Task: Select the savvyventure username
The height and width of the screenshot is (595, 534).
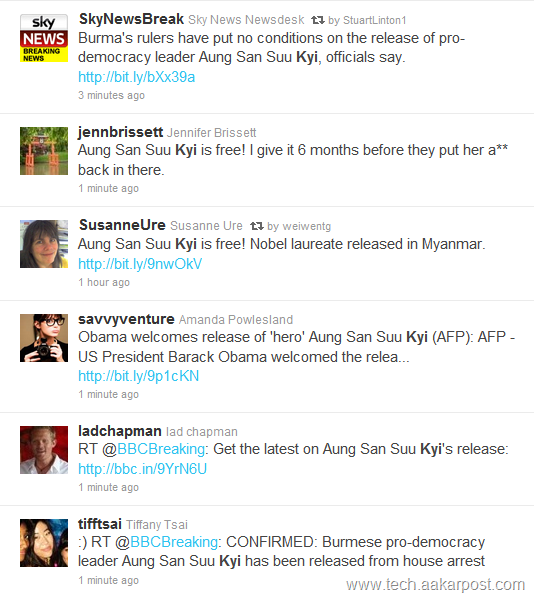Action: pos(126,319)
